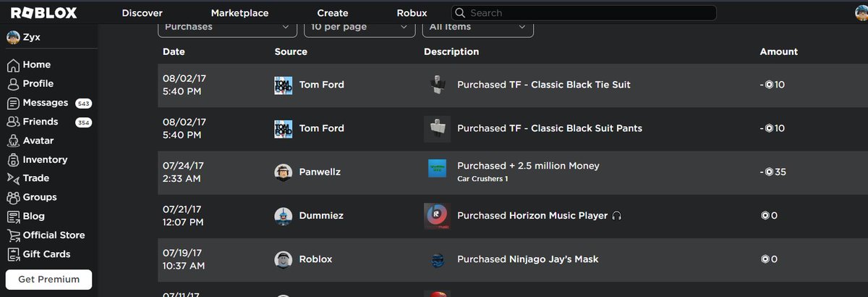Open the Marketplace menu

pos(239,13)
